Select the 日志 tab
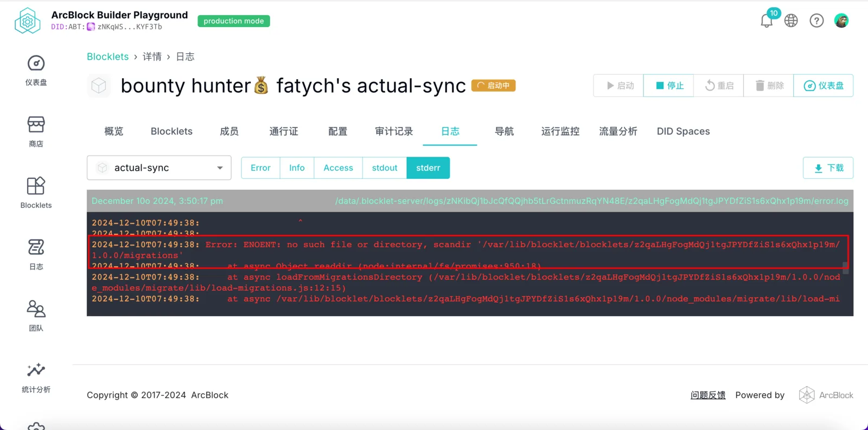This screenshot has height=430, width=868. [450, 131]
